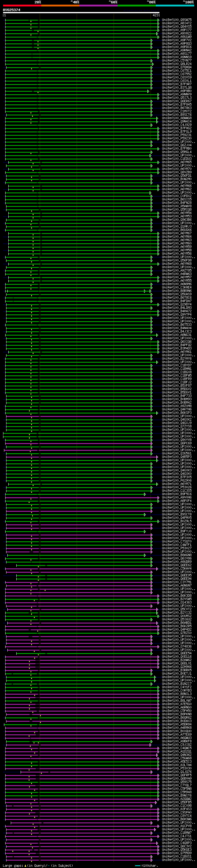Click the UniRef100_B6KSP3 label
Image resolution: width=197 pixels, height=868 pixels.
tap(177, 412)
